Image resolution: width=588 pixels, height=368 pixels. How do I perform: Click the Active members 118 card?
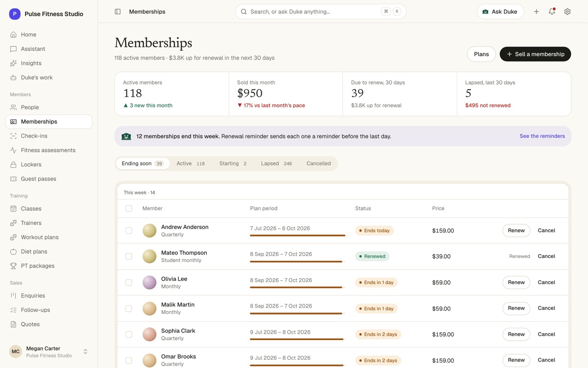click(172, 94)
